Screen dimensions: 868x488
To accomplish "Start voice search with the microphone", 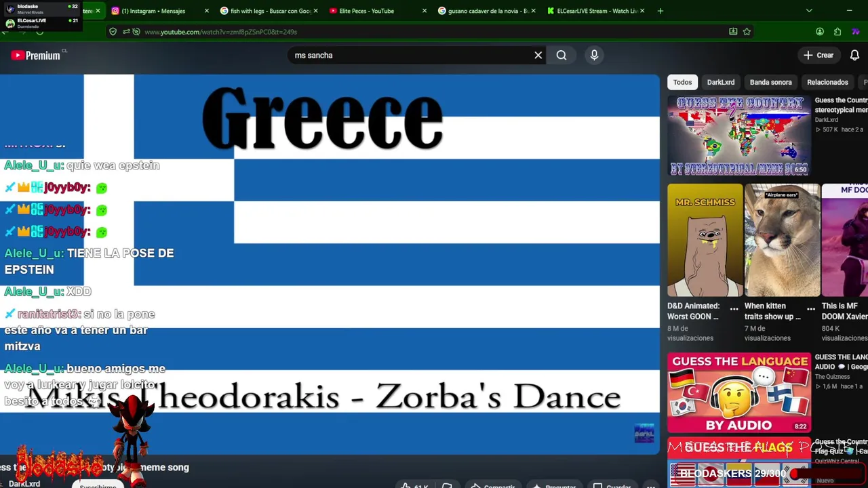I will (594, 55).
